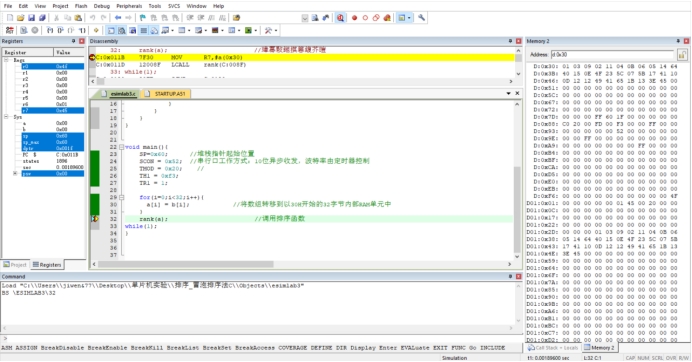
Task: Open the Toolbox dropdown arrow
Action: 276,30
